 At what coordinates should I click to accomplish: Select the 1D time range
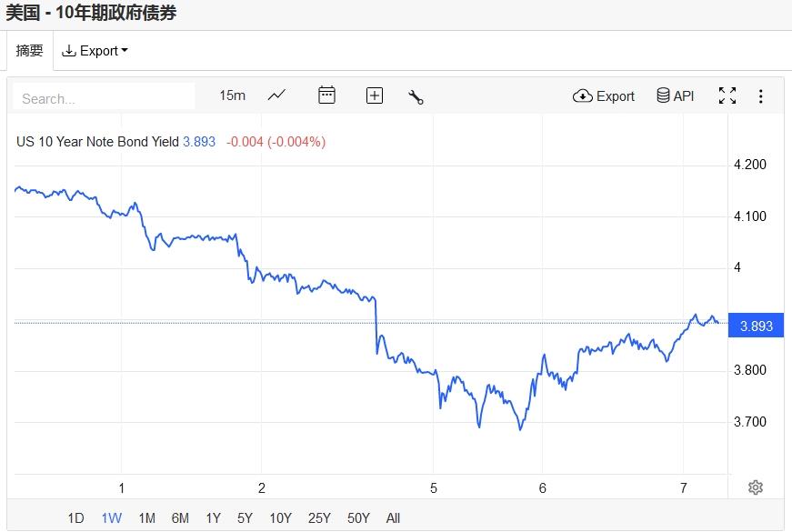75,518
